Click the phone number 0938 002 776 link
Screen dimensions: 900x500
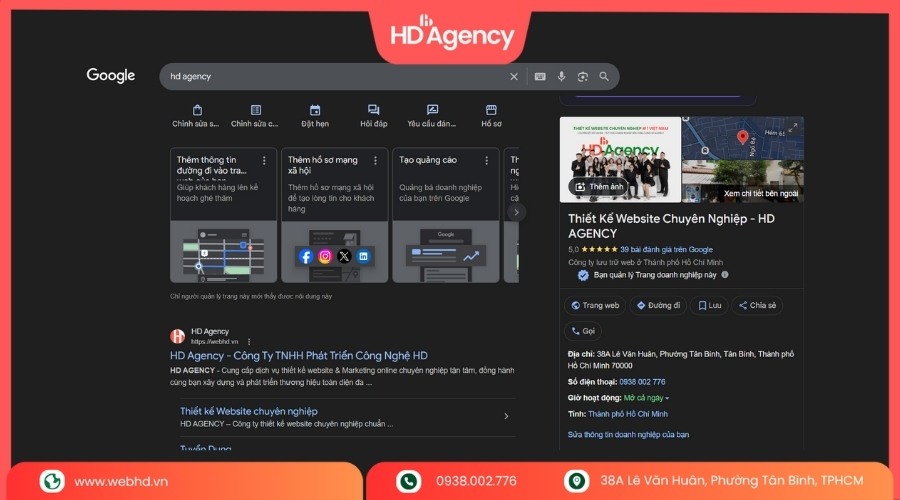click(x=642, y=382)
